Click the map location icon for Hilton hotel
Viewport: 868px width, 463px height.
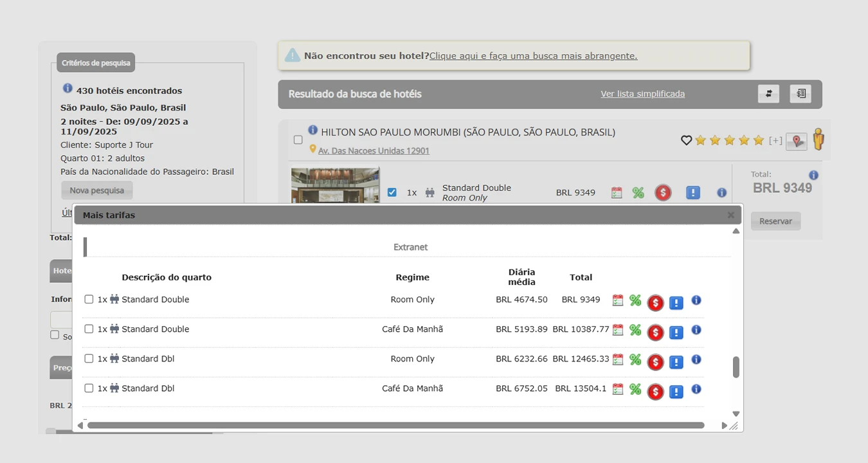(796, 141)
